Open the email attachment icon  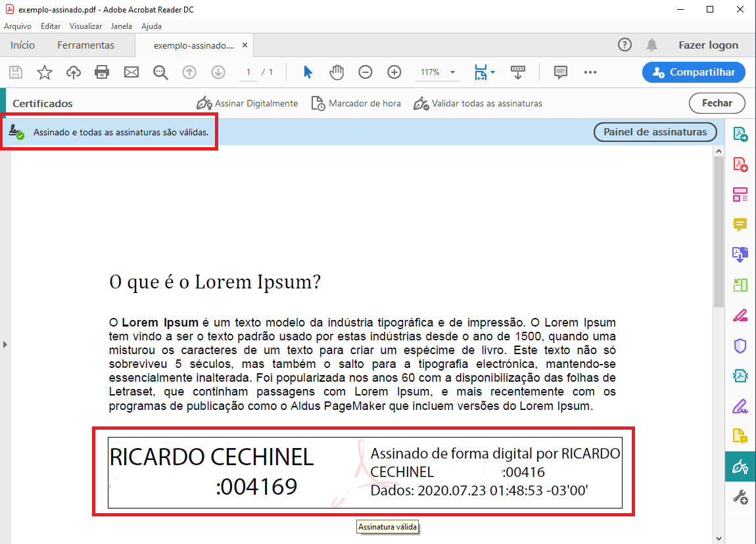coord(131,72)
